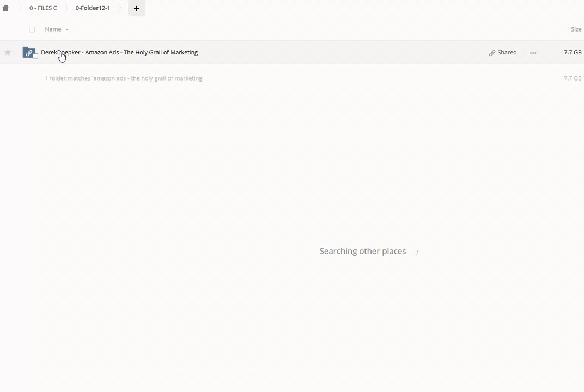Go to the Home root folder icon
Screen dimensions: 584x392
tap(5, 8)
